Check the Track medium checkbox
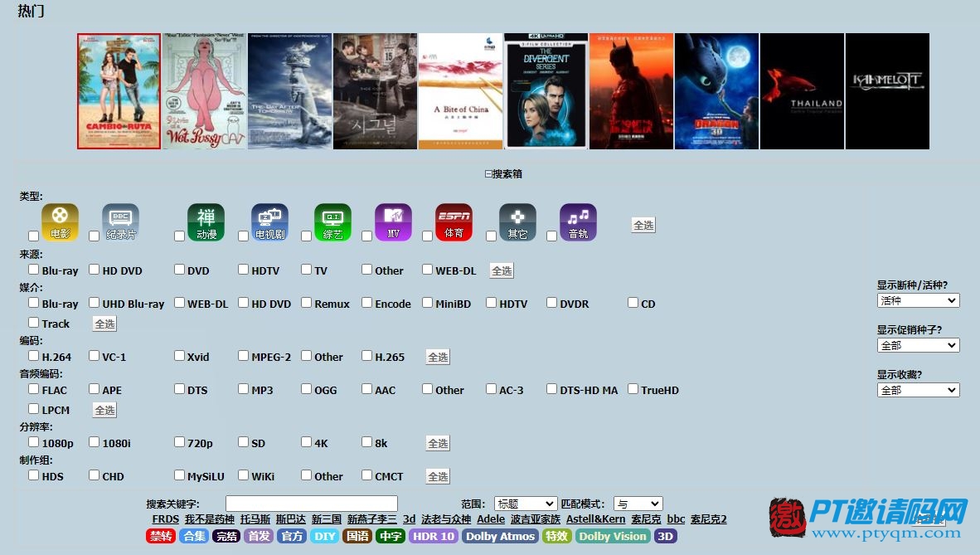This screenshot has height=555, width=980. point(34,323)
